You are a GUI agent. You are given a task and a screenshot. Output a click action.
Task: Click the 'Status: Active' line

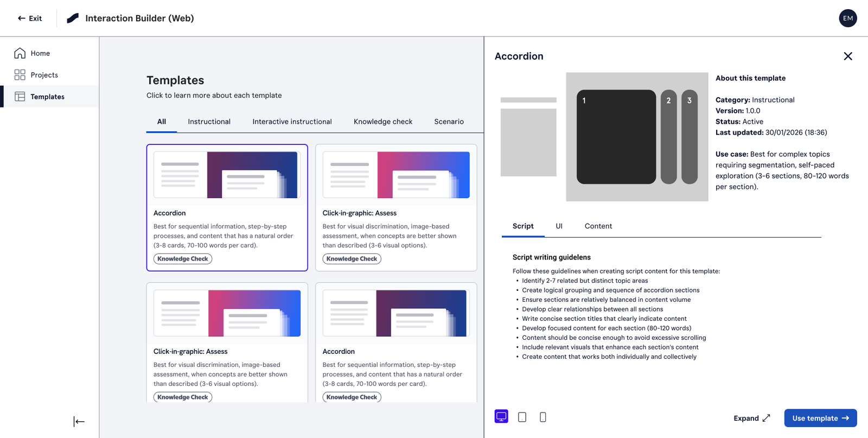tap(739, 122)
